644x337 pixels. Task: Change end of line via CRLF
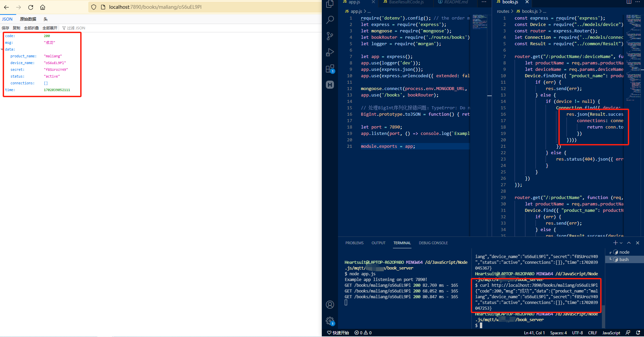(592, 333)
